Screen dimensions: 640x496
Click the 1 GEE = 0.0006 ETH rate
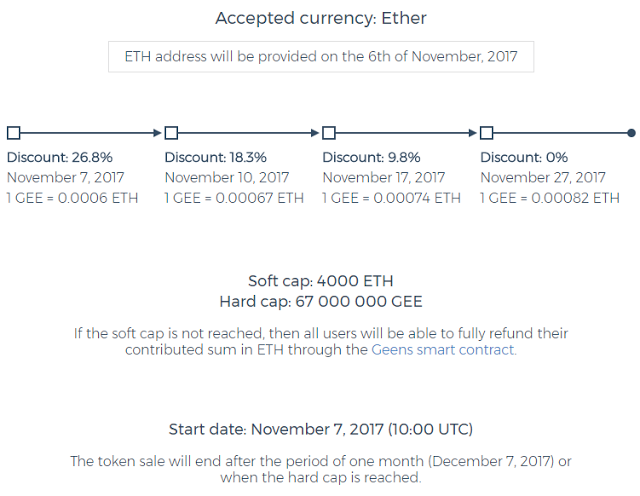[72, 198]
